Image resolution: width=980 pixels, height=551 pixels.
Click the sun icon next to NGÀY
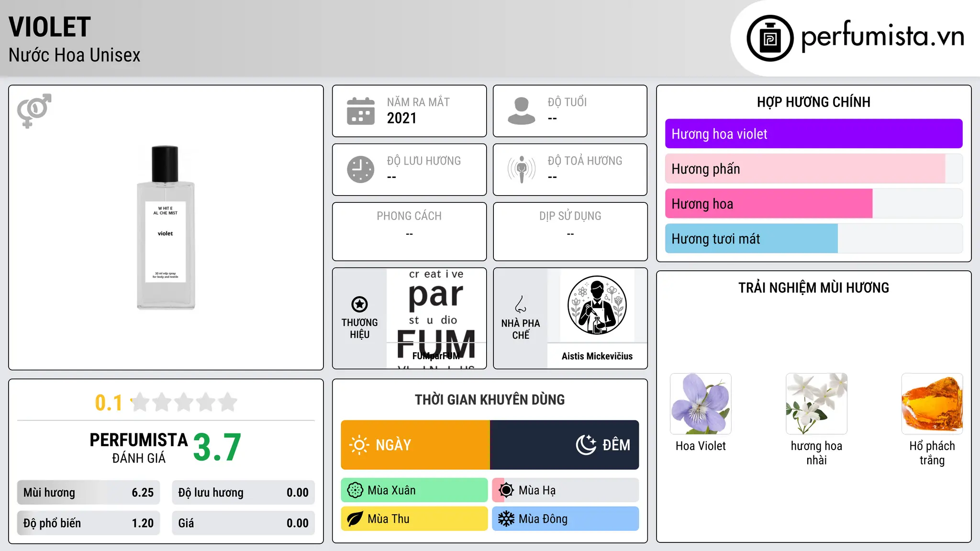coord(359,445)
